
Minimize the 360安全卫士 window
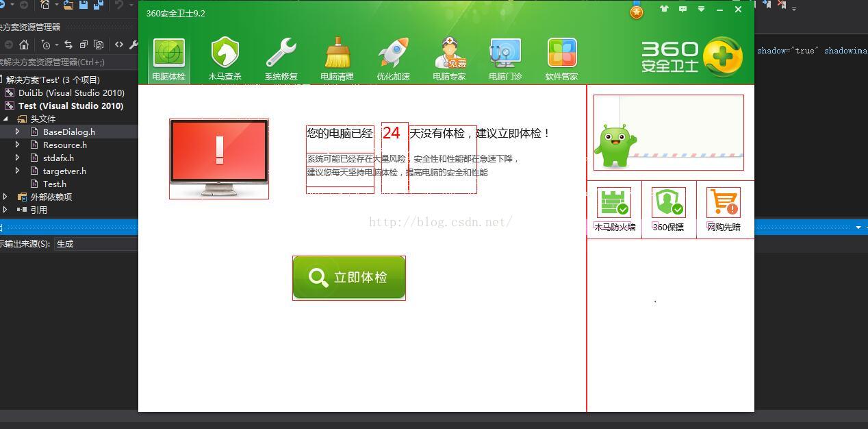click(719, 10)
